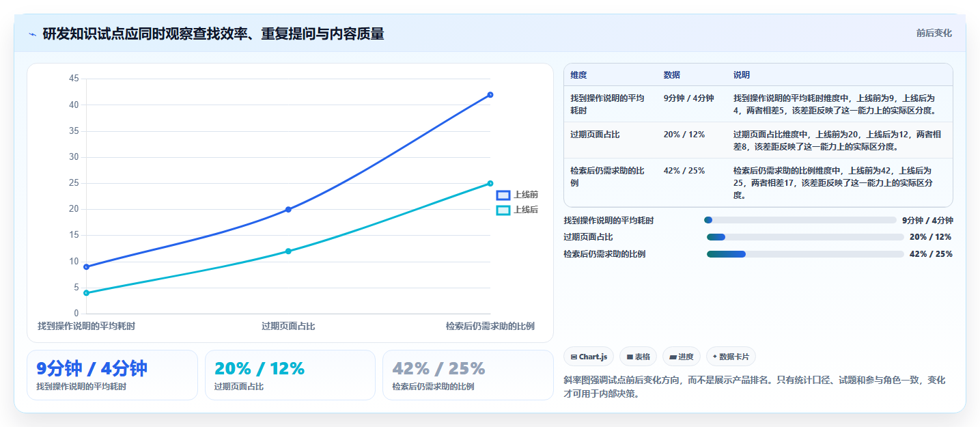The image size is (980, 427).
Task: Click the 20% / 12% data card
Action: 290,375
